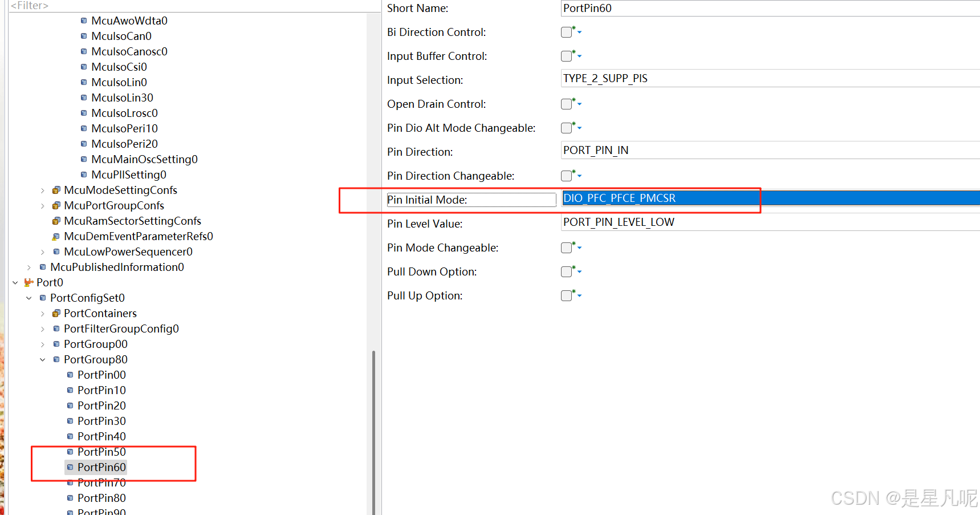Viewport: 980px width, 515px height.
Task: Select PortPin30 in the tree
Action: [101, 421]
